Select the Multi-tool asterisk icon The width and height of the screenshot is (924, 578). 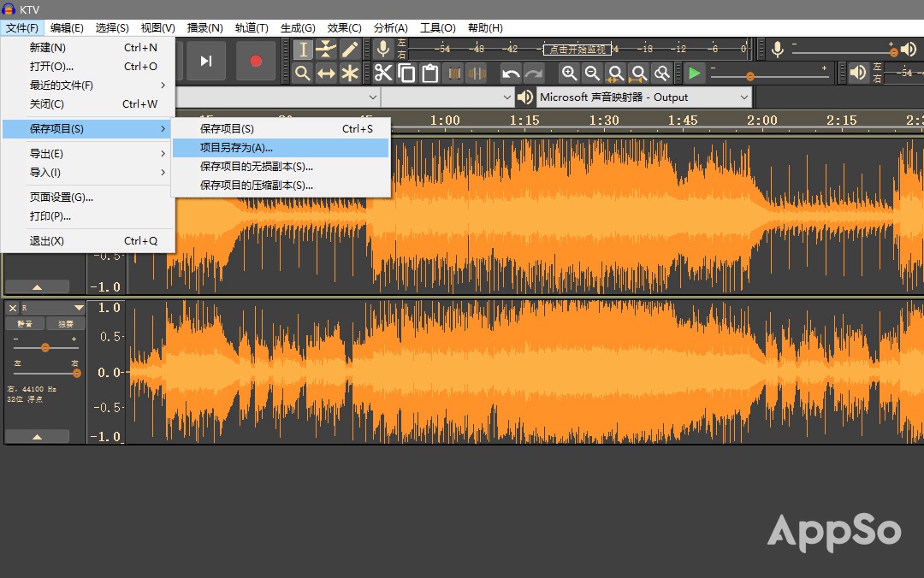pyautogui.click(x=350, y=74)
